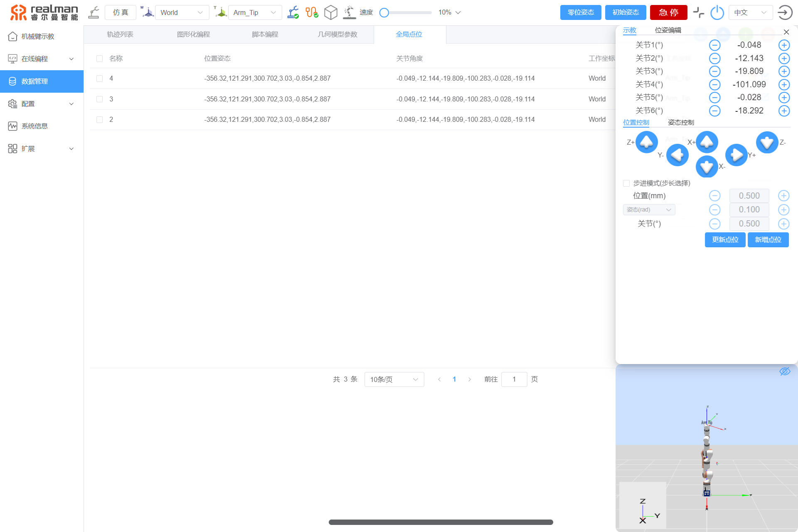The width and height of the screenshot is (798, 532).
Task: Click page next arrow for pagination
Action: click(470, 379)
